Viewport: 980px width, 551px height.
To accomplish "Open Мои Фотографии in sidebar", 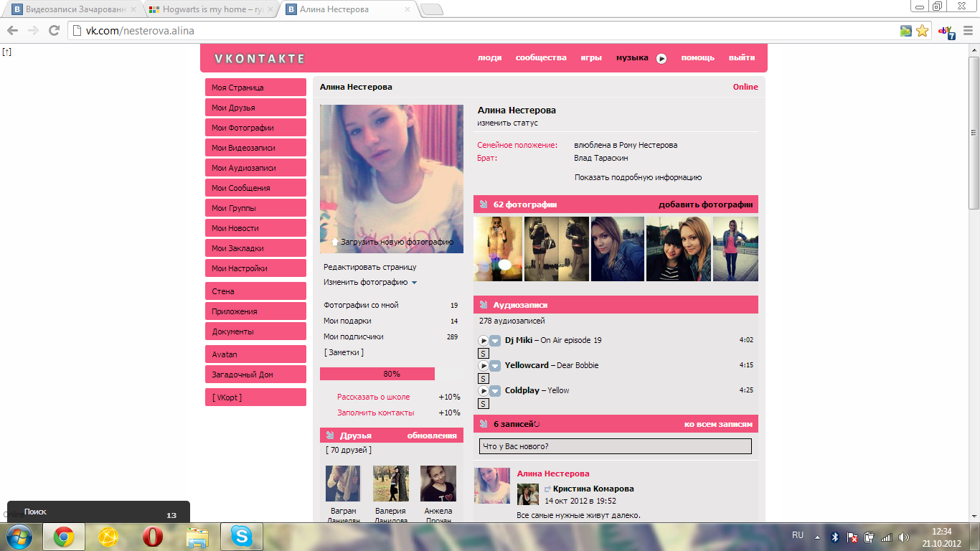I will pyautogui.click(x=255, y=128).
